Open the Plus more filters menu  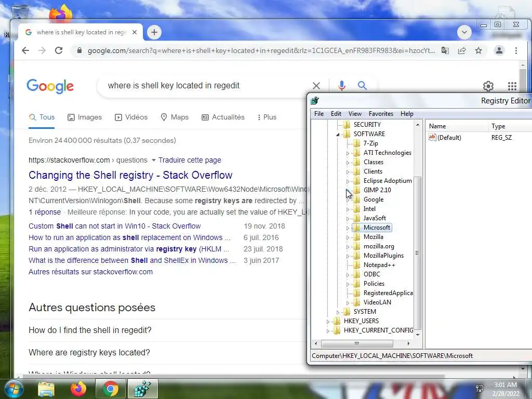[x=267, y=117]
